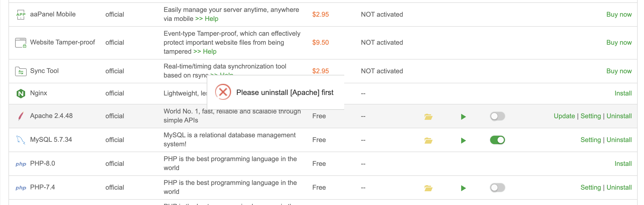Click the Sync Tool folder icon

[x=21, y=71]
